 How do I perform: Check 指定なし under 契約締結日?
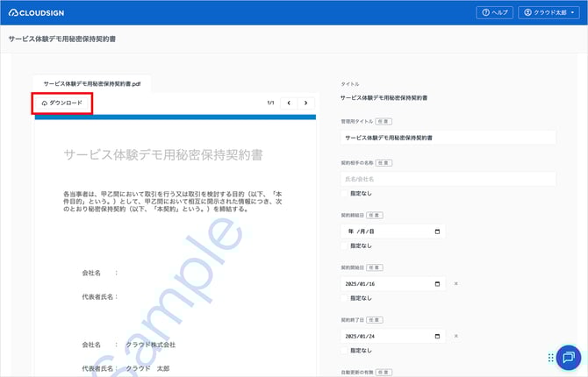pos(344,246)
